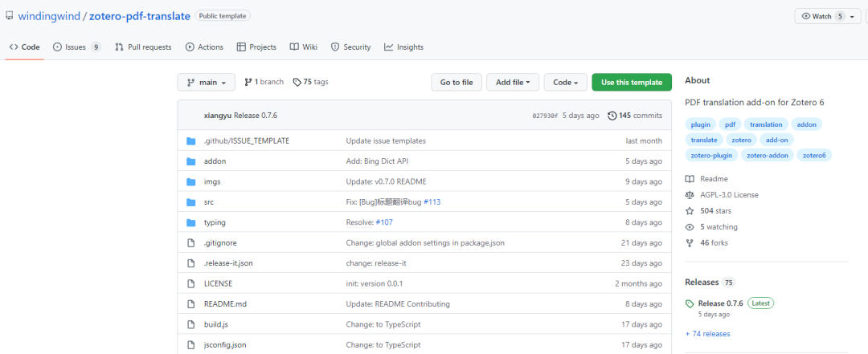
Task: Click the green tag icon by Release 0.7.6
Action: [x=690, y=303]
